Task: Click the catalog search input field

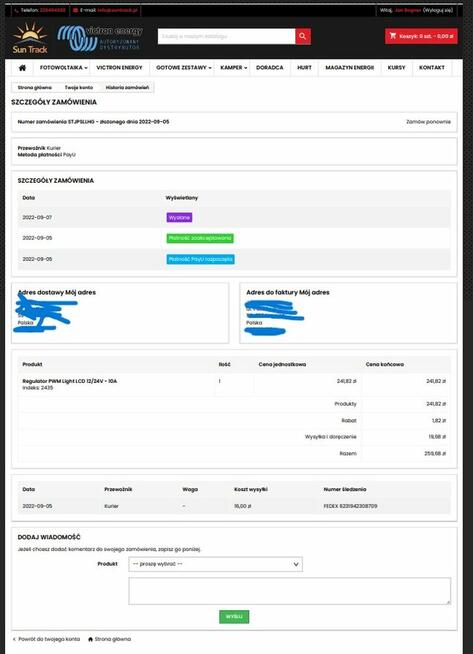Action: [x=226, y=36]
